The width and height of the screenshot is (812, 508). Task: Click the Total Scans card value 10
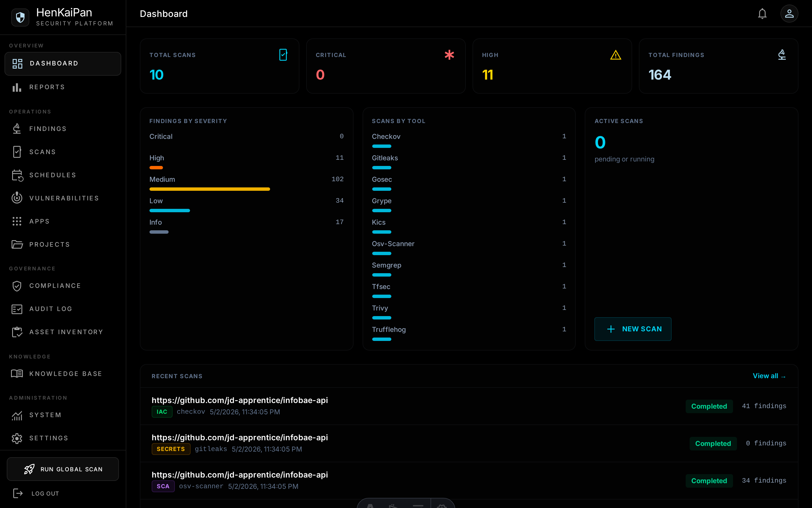click(x=156, y=75)
